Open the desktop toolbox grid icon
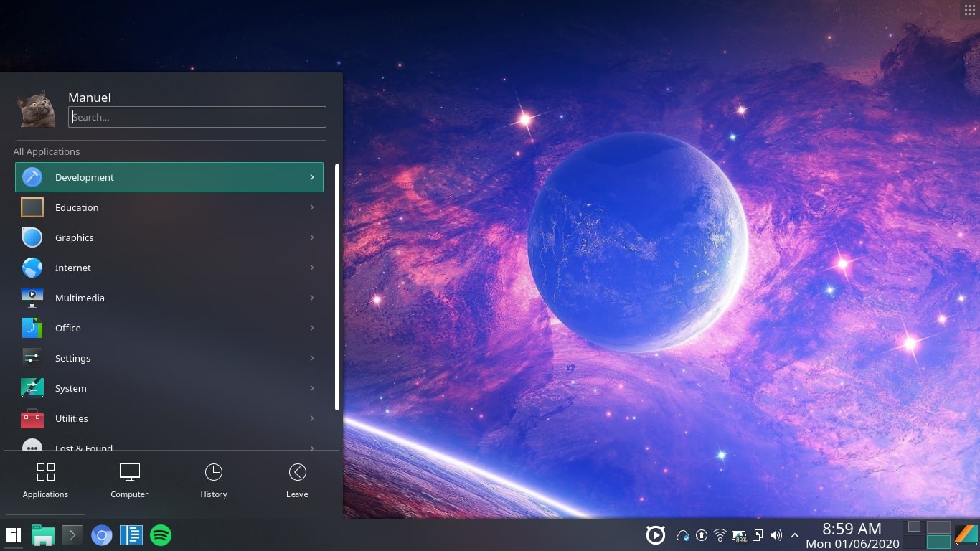Image resolution: width=980 pixels, height=551 pixels. 970,9
